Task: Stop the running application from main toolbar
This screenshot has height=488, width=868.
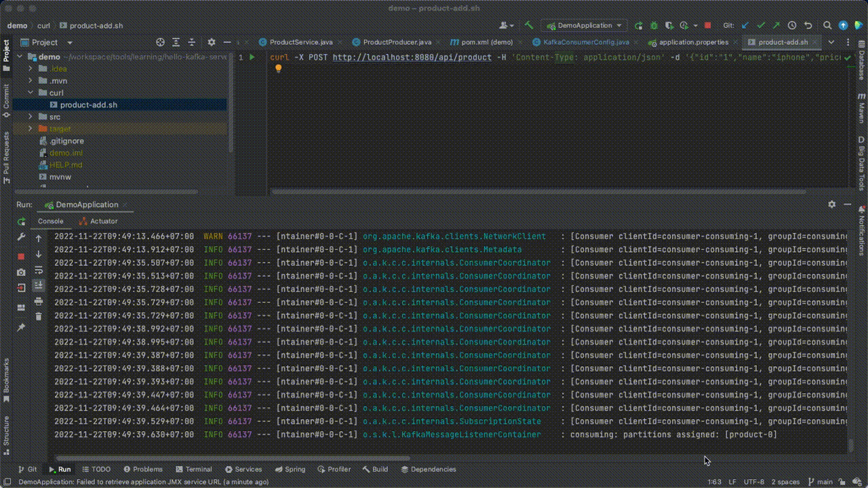Action: click(x=707, y=25)
